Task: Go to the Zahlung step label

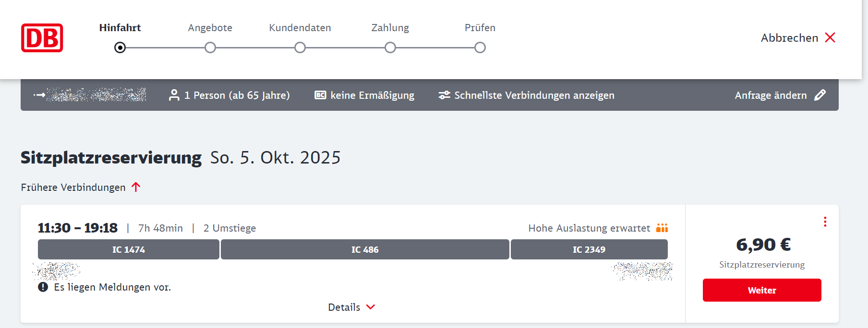Action: [x=390, y=28]
